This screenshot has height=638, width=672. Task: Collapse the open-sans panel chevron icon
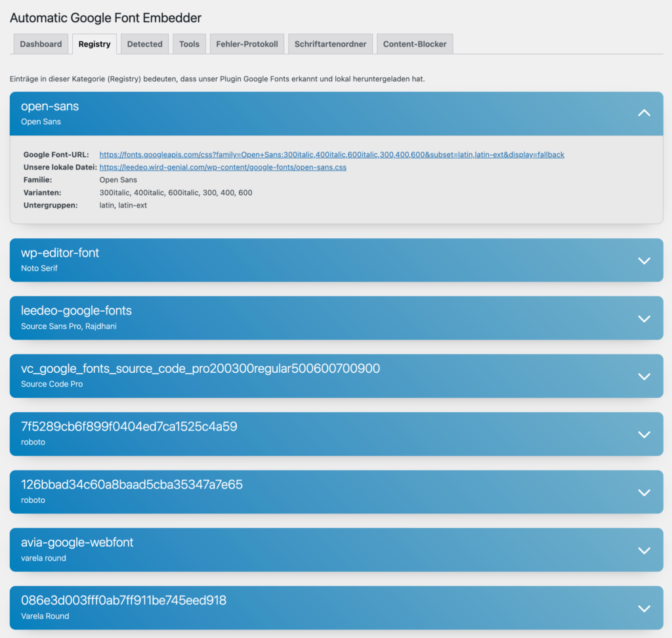point(644,113)
